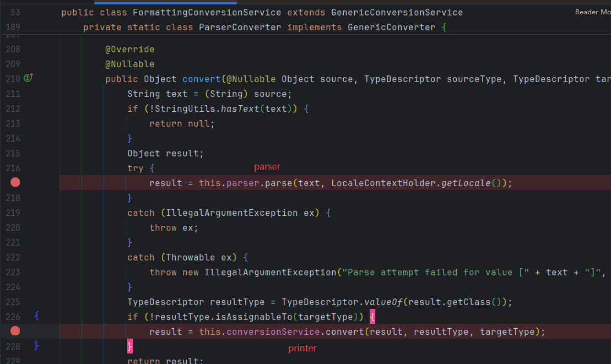Click the (String) cast on line 211
The height and width of the screenshot is (364, 611).
pos(226,94)
